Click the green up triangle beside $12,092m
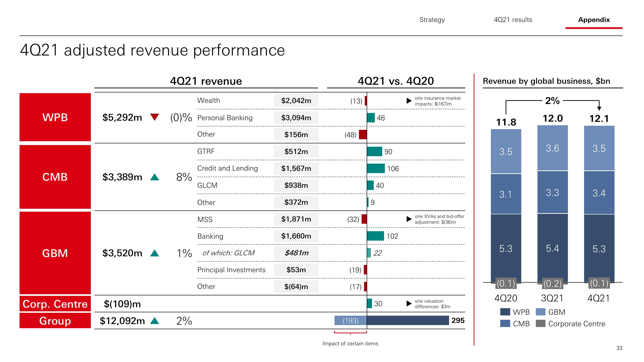 (x=155, y=320)
